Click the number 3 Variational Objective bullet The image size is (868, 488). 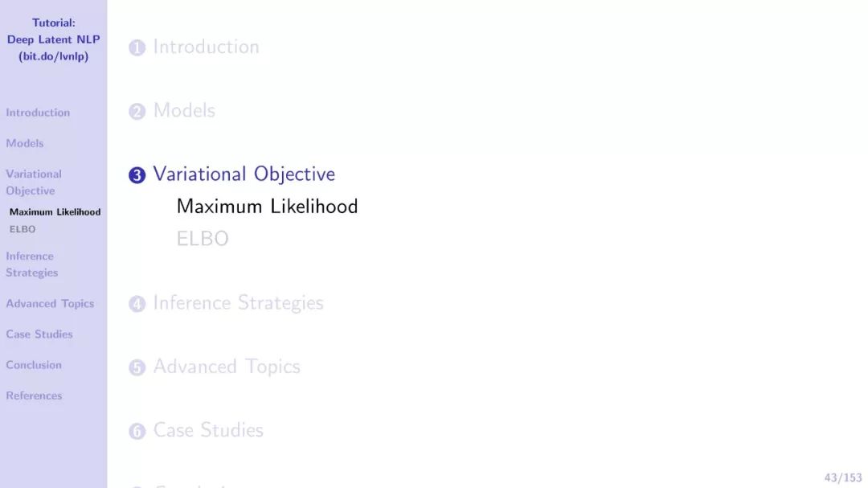[x=137, y=175]
